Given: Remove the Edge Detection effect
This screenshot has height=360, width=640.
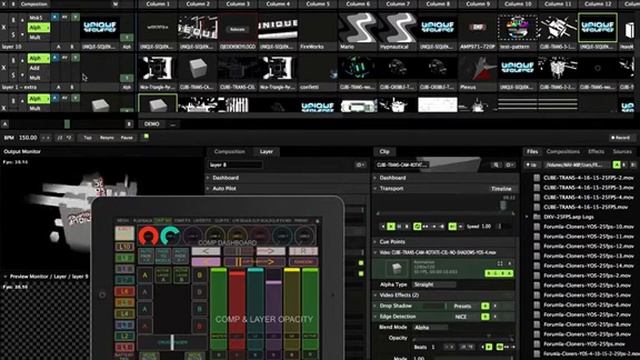Looking at the screenshot, I should 496,316.
